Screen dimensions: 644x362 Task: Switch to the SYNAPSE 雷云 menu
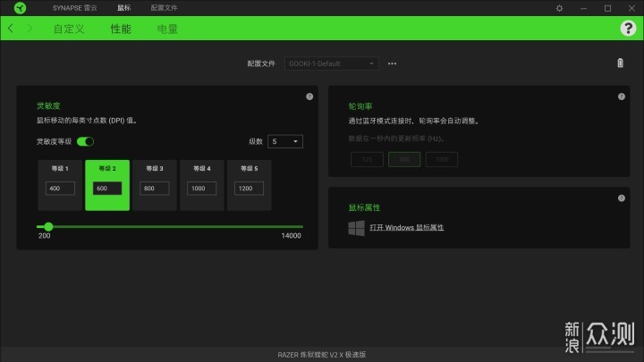click(x=74, y=8)
